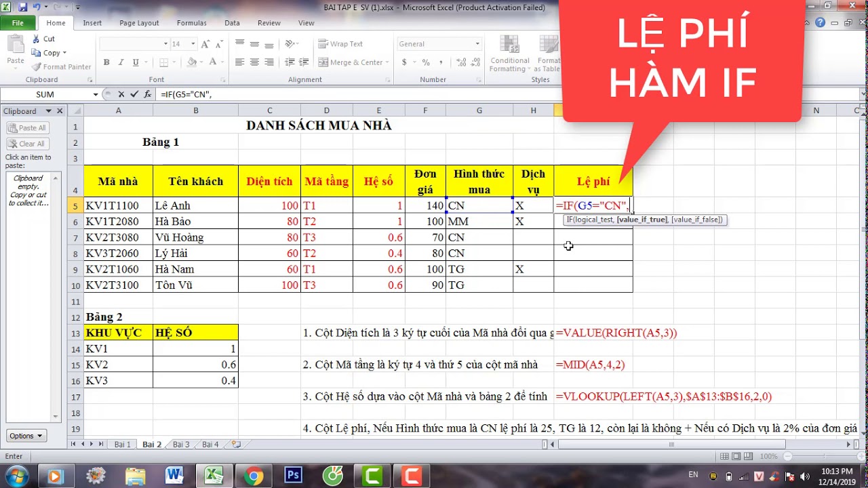868x488 pixels.
Task: Click the Insert Function fx icon
Action: click(x=148, y=94)
